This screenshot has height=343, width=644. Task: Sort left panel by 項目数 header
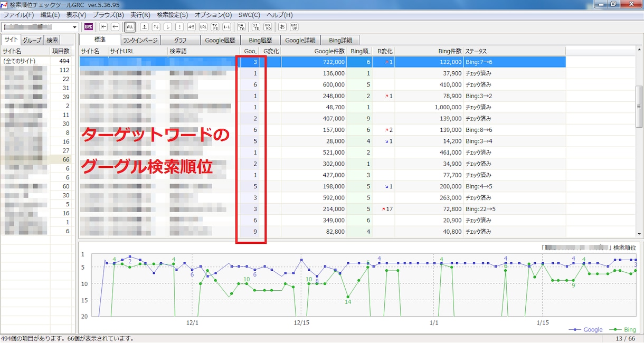[x=61, y=51]
